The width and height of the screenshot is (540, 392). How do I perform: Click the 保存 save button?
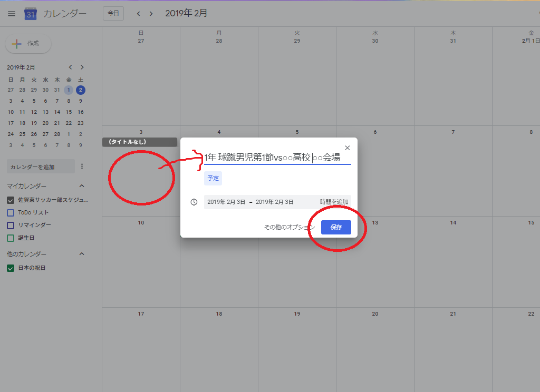pyautogui.click(x=336, y=227)
